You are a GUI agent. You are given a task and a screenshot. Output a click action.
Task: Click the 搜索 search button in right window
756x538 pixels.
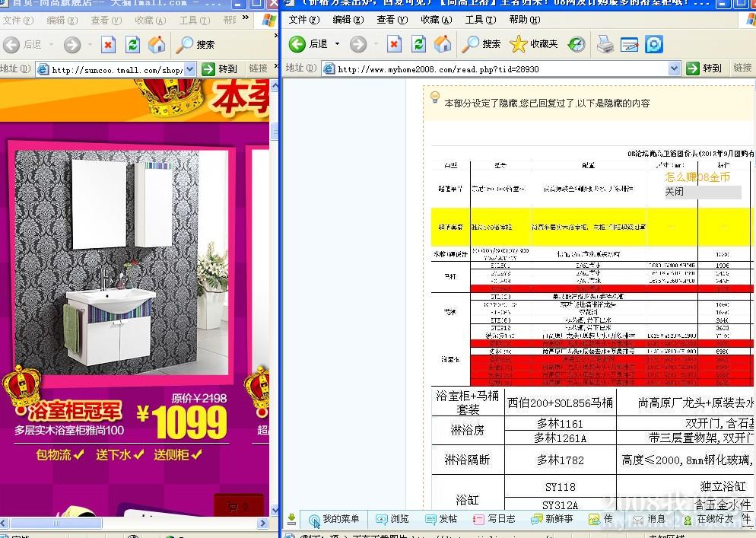pyautogui.click(x=482, y=44)
